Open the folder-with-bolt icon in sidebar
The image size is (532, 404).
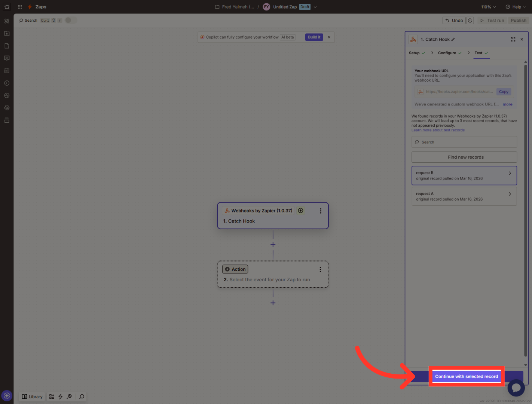(x=7, y=33)
